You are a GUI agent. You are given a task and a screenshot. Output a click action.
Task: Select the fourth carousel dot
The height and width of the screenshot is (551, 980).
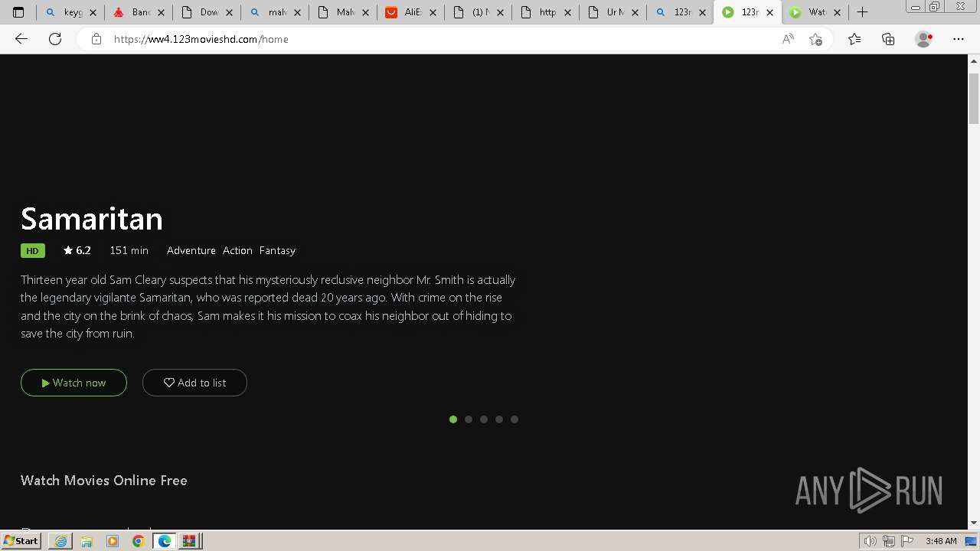click(499, 419)
